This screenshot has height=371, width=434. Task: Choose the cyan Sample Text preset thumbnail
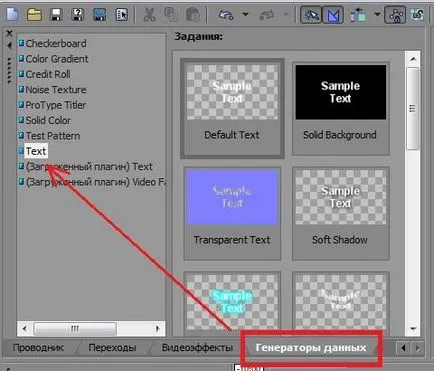[x=232, y=301]
